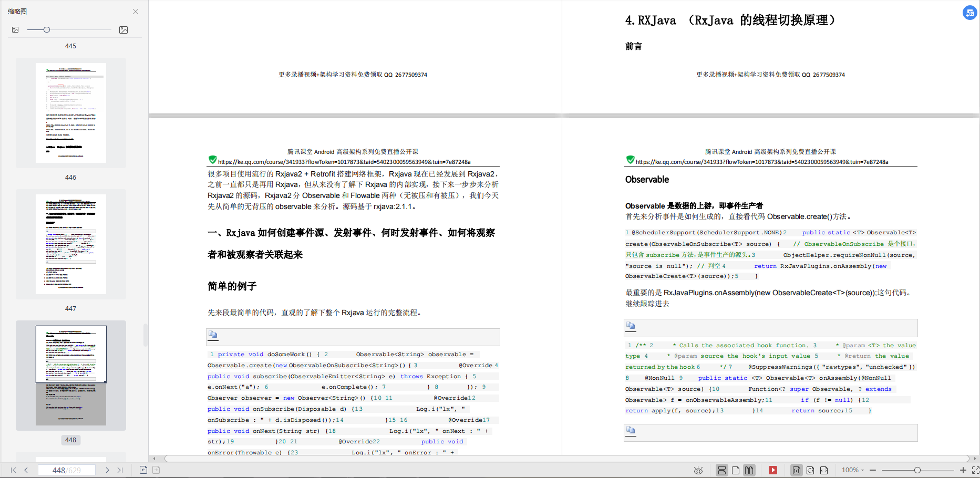Copy code in the hook function block
The image size is (980, 478).
631,325
